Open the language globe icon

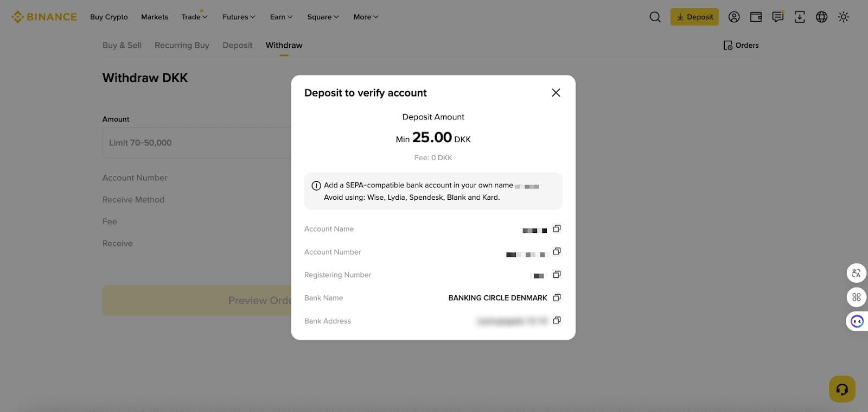[822, 17]
